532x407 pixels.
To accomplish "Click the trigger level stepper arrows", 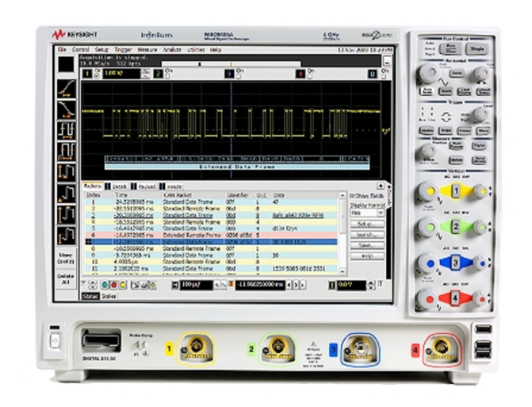I will (371, 285).
